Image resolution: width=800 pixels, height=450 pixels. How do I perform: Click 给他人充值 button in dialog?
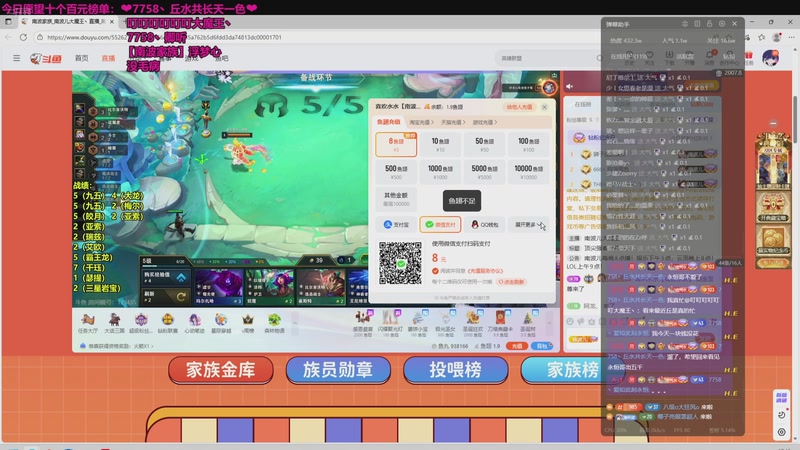coord(519,107)
